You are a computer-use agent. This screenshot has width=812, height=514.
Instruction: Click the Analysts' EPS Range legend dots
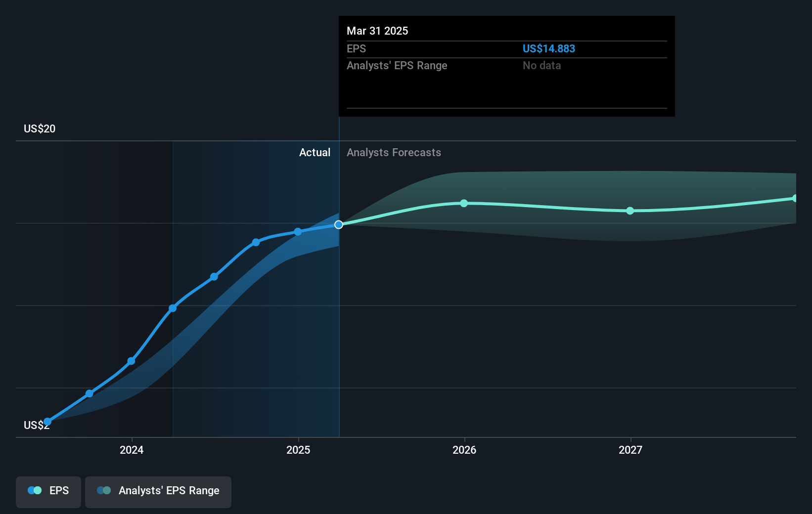pyautogui.click(x=104, y=490)
